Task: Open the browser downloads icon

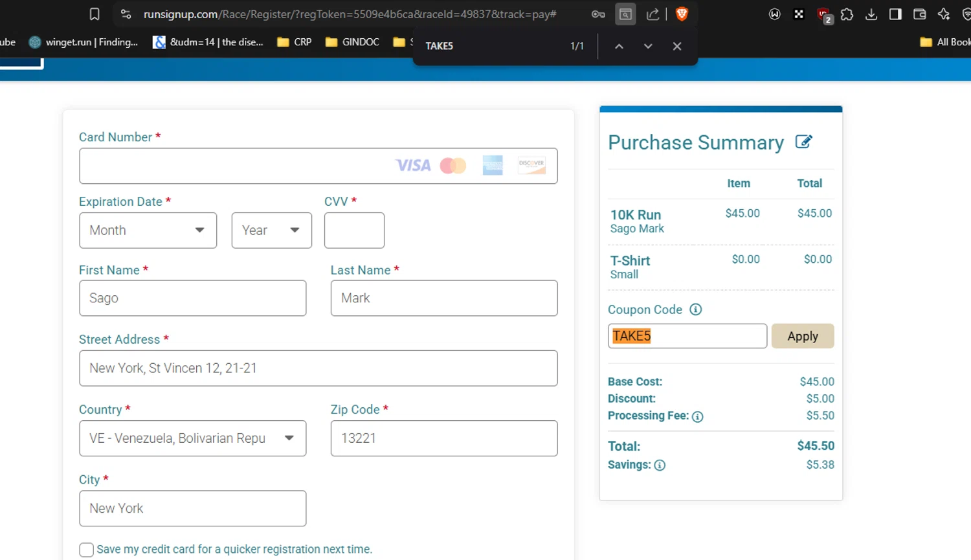Action: pyautogui.click(x=871, y=14)
